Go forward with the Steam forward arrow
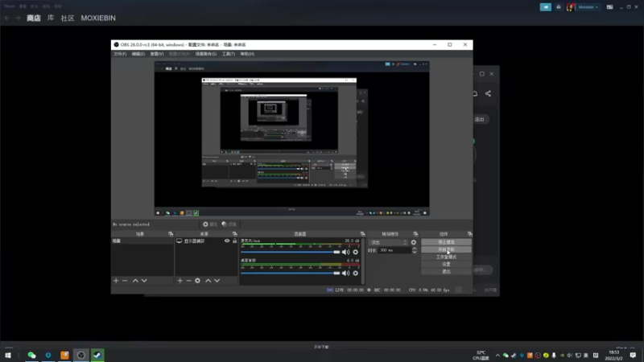Screen dimensions: 644x362 coord(18,18)
